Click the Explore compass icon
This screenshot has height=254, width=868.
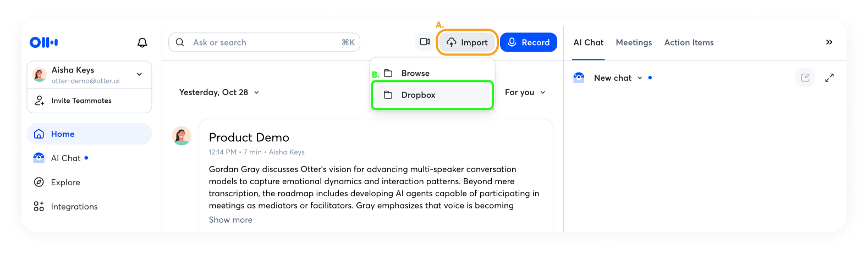(39, 183)
